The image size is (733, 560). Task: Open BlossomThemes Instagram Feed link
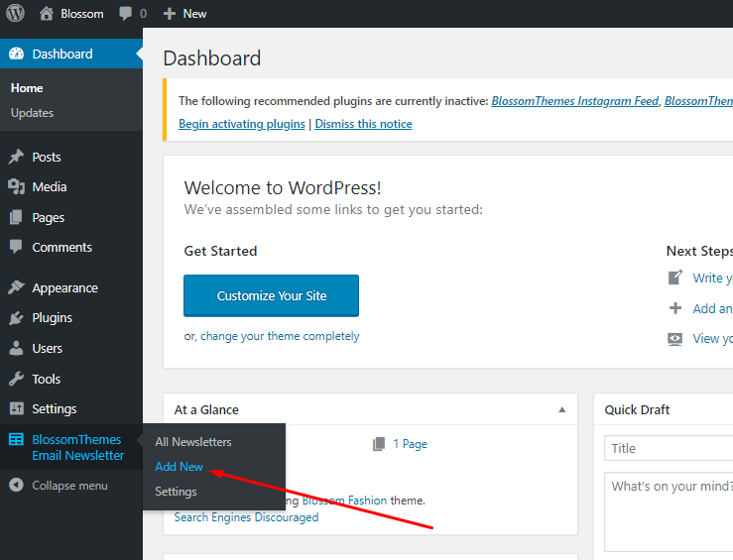(574, 101)
